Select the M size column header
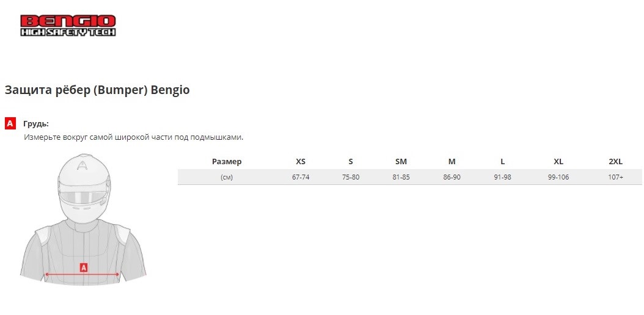This screenshot has width=644, height=315. tap(452, 162)
